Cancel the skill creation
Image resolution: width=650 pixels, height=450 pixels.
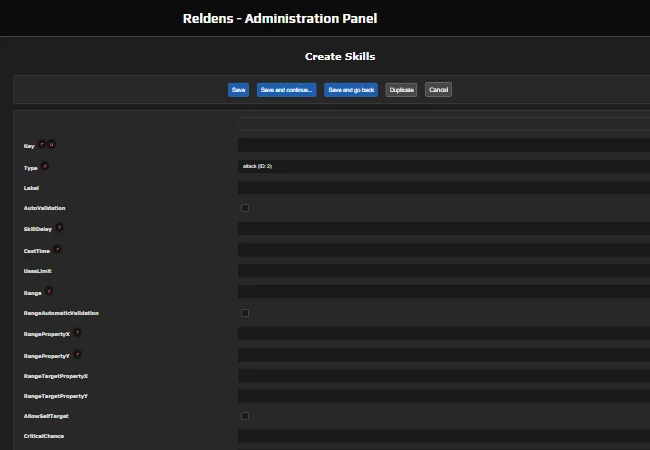(x=438, y=90)
